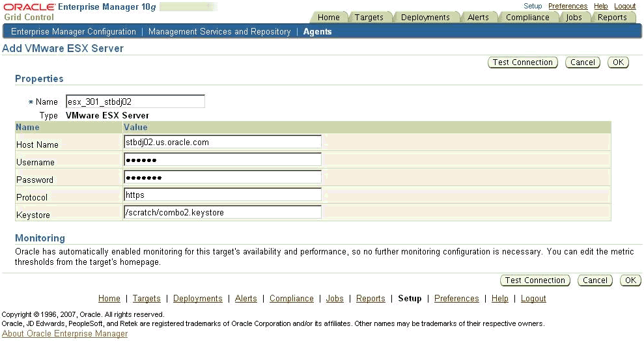Click the Monitoring section heading
Screen dimensions: 644x341
click(40, 238)
